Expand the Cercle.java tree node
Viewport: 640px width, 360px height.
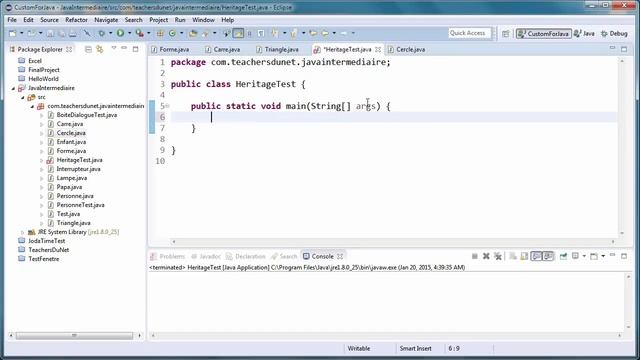[x=42, y=133]
